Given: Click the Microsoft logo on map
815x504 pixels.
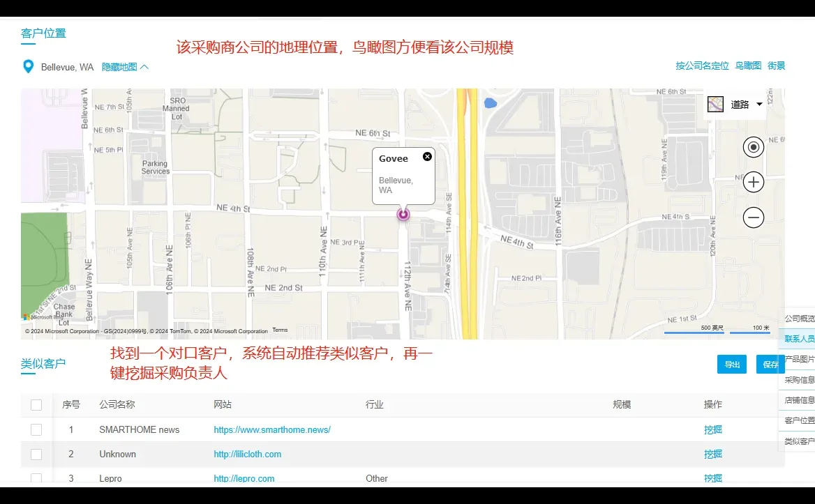Looking at the screenshot, I should [27, 317].
